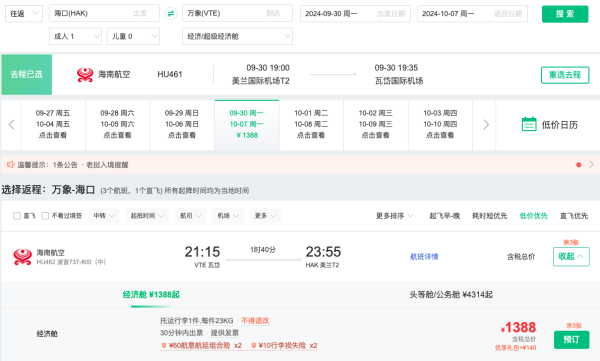Click the 海口(HAK) departure field
Image resolution: width=600 pixels, height=361 pixels.
coord(104,13)
